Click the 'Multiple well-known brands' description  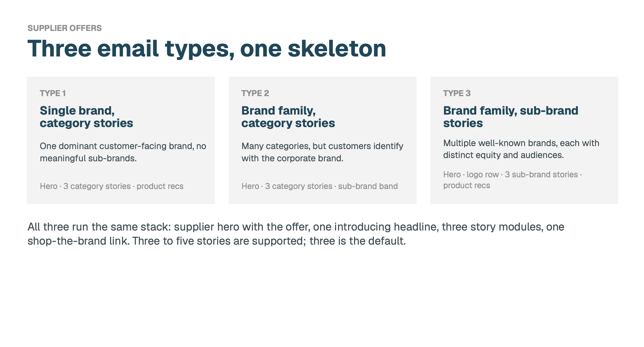click(x=521, y=149)
